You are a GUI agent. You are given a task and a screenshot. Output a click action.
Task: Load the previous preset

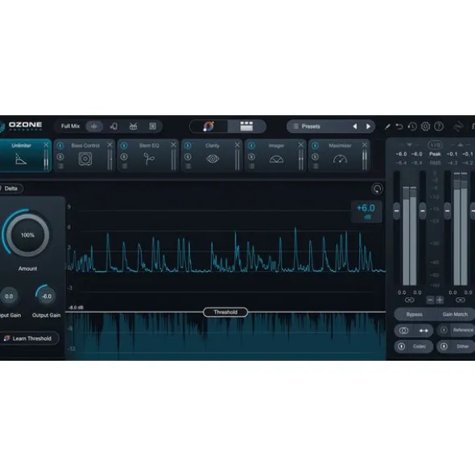354,126
